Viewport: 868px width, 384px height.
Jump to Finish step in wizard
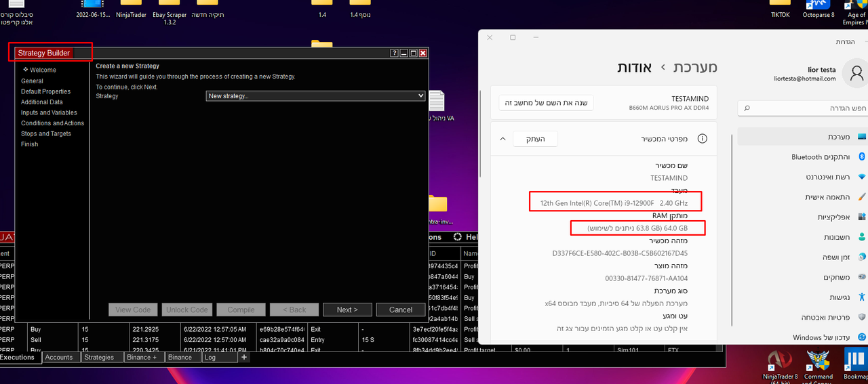[x=29, y=144]
